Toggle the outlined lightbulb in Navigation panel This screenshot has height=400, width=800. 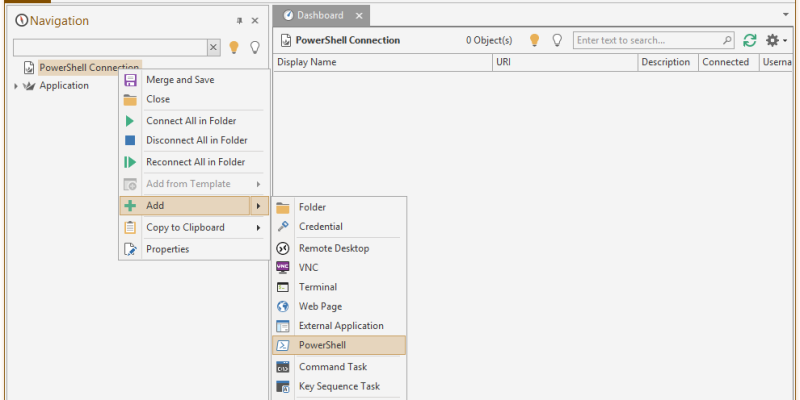click(254, 47)
